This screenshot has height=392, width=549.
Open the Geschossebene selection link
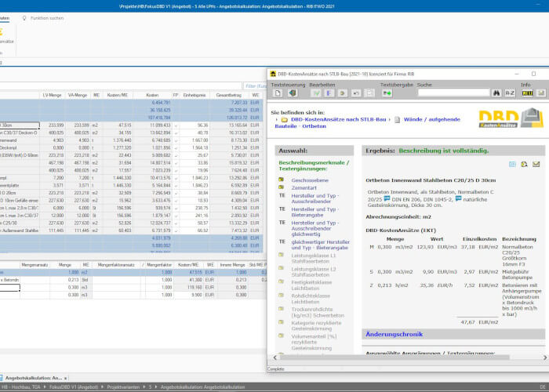coord(310,180)
